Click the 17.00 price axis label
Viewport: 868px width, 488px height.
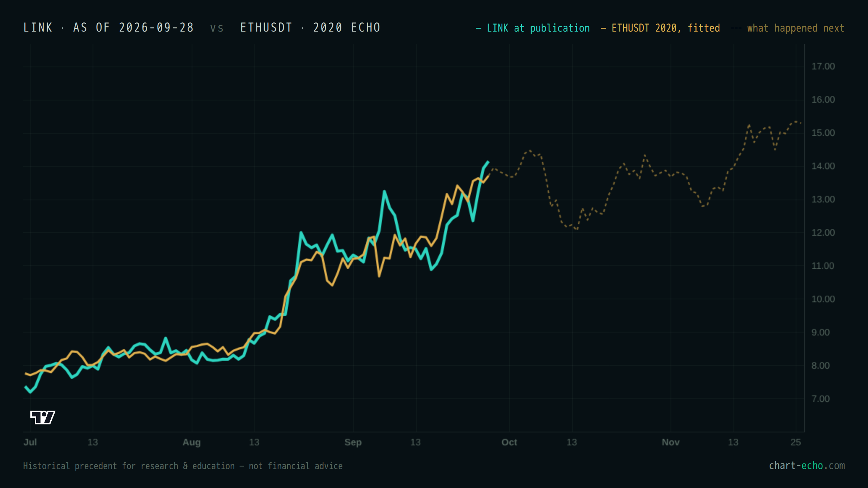coord(823,67)
